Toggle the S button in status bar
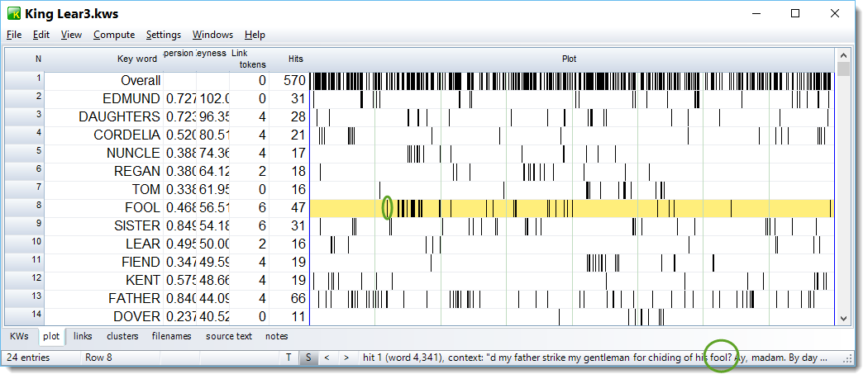This screenshot has width=868, height=379. (307, 358)
